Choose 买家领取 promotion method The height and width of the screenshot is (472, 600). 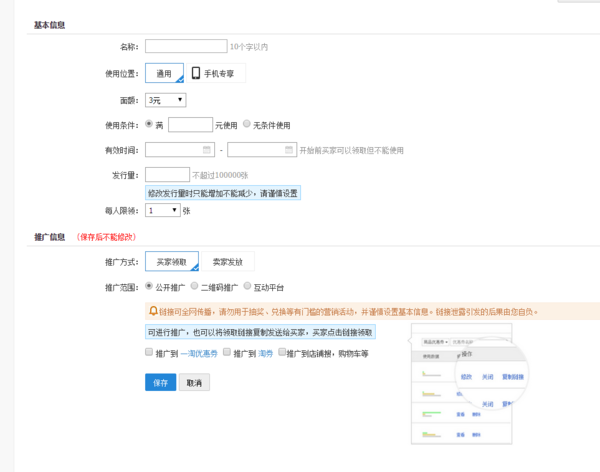click(x=172, y=261)
